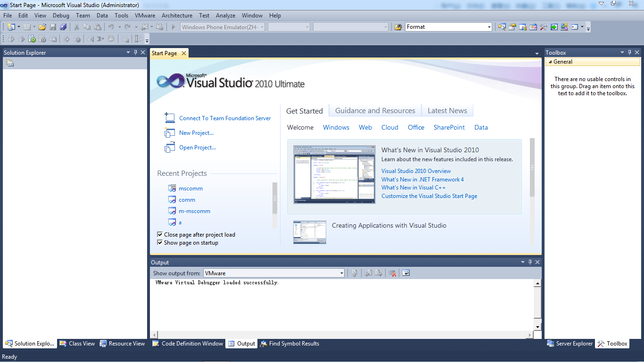Screen dimensions: 644x362
Task: Open the Debug menu
Action: (61, 16)
